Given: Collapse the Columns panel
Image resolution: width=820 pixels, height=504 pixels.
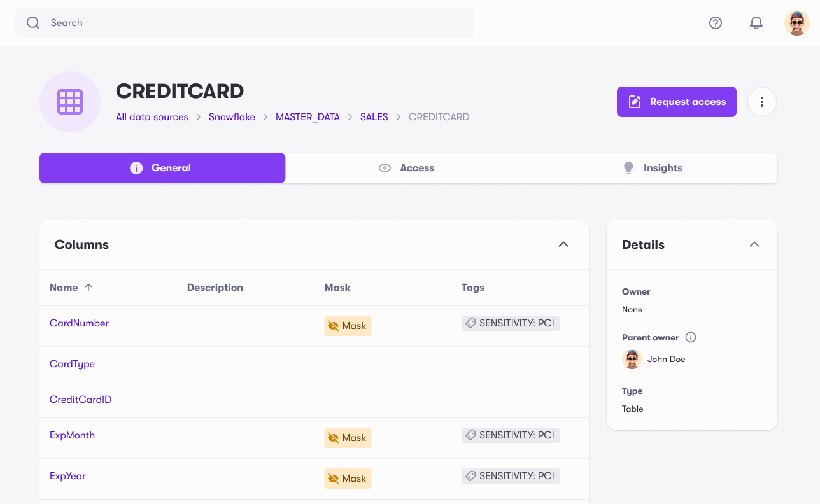Looking at the screenshot, I should click(x=563, y=244).
